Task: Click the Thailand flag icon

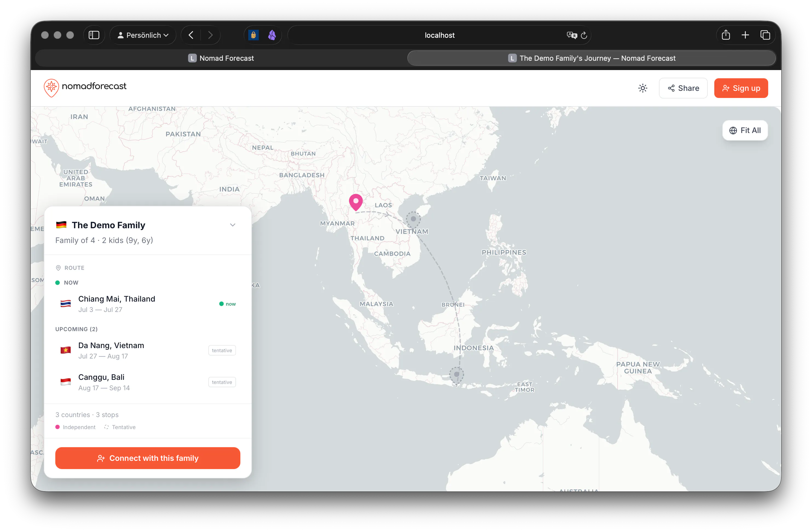Action: pos(65,304)
